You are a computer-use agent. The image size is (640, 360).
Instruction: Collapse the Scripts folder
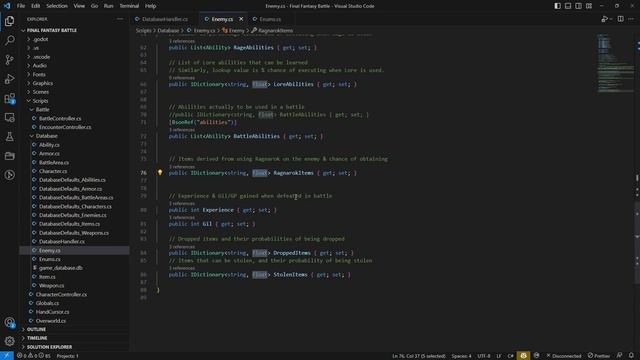(40, 101)
